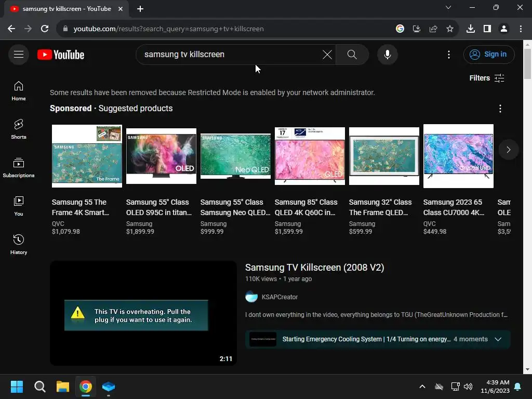Open the Samsung 85" QLED Q60C product image
532x399 pixels.
coord(310,156)
